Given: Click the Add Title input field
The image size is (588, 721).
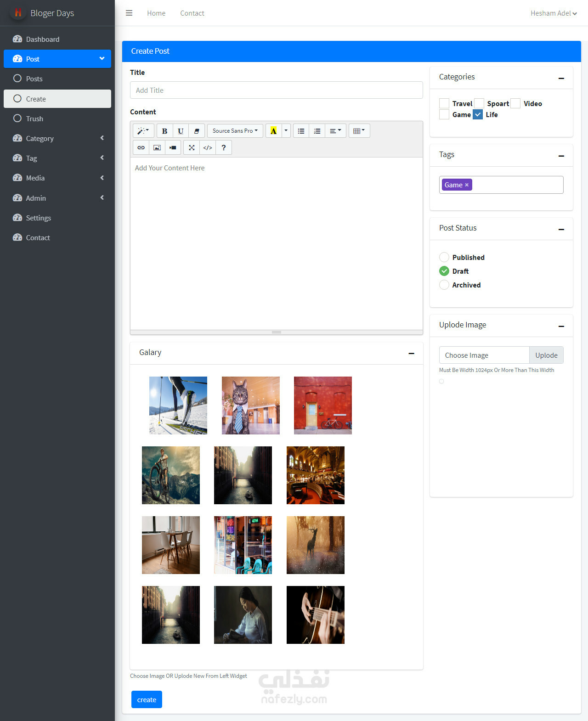Looking at the screenshot, I should pyautogui.click(x=277, y=90).
